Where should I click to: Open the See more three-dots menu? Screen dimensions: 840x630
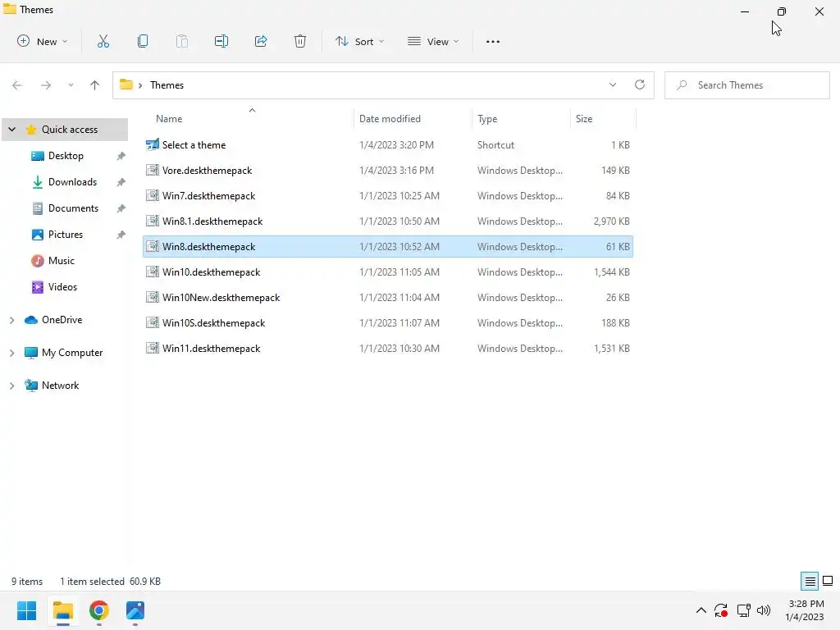[x=493, y=41]
